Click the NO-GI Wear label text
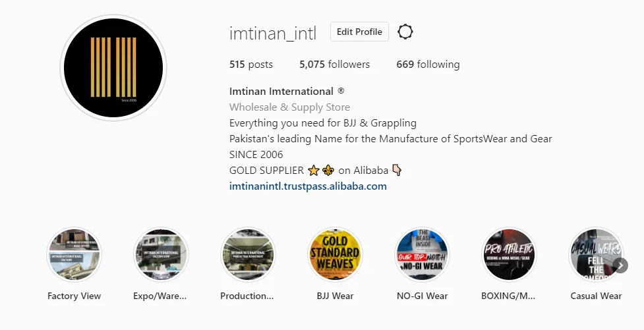 [423, 296]
